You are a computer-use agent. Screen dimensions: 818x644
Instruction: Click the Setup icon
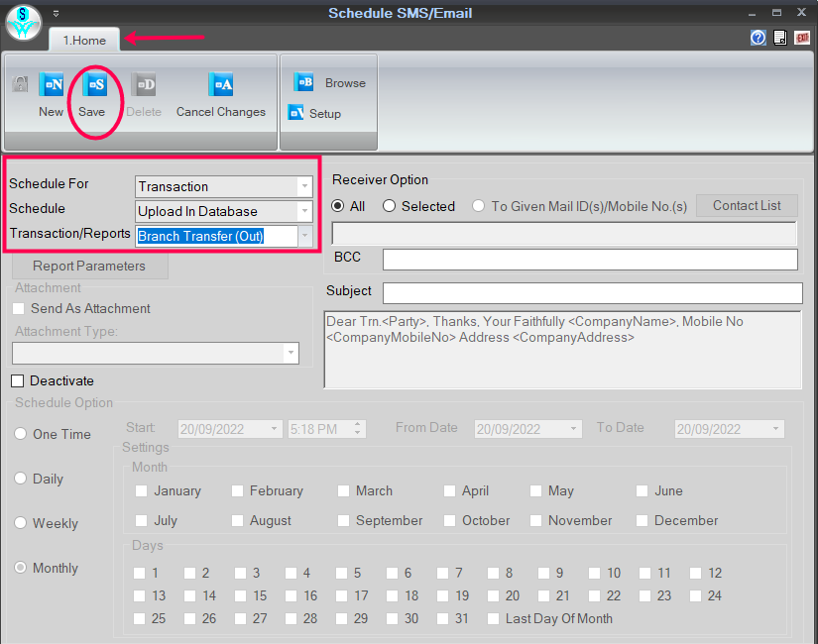coord(295,112)
